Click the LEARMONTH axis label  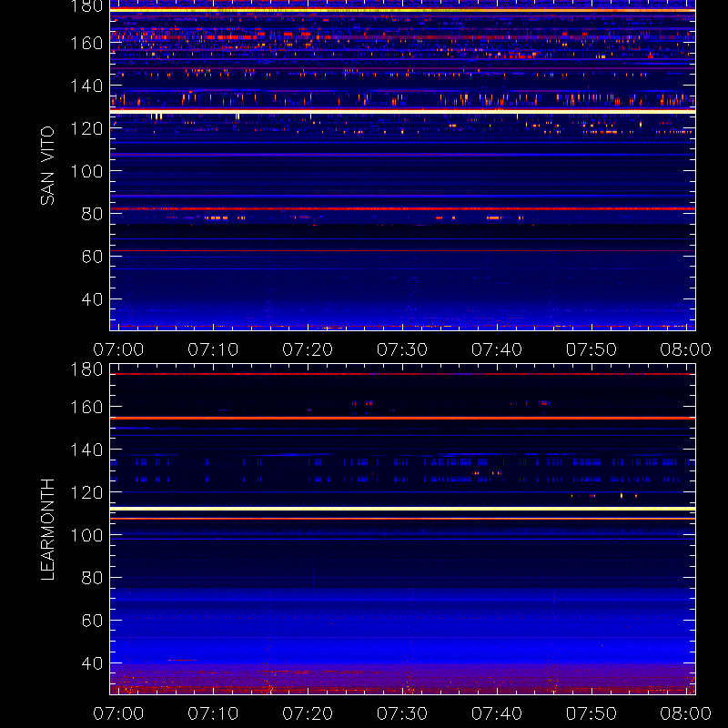point(47,530)
